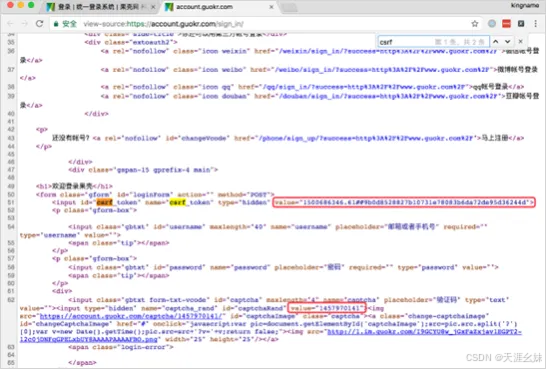Viewport: 546px width, 369px height.
Task: Click the qq帐号登录 anchor text
Action: (x=490, y=87)
